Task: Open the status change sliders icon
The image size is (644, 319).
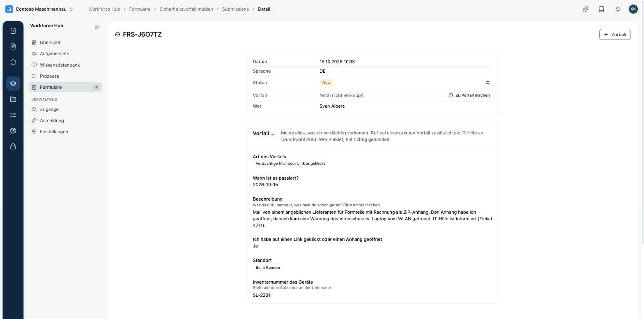Action: (x=488, y=83)
